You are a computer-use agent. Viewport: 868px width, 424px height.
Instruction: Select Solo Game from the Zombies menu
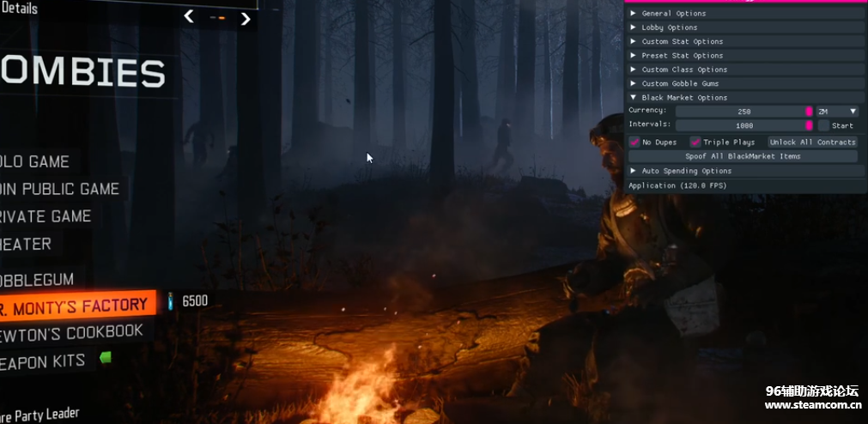[34, 161]
